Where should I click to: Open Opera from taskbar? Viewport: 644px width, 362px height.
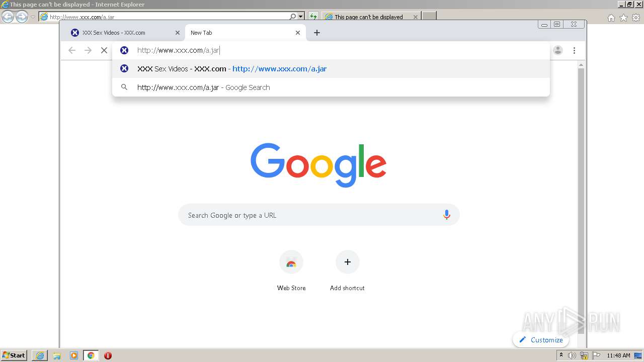tap(108, 355)
